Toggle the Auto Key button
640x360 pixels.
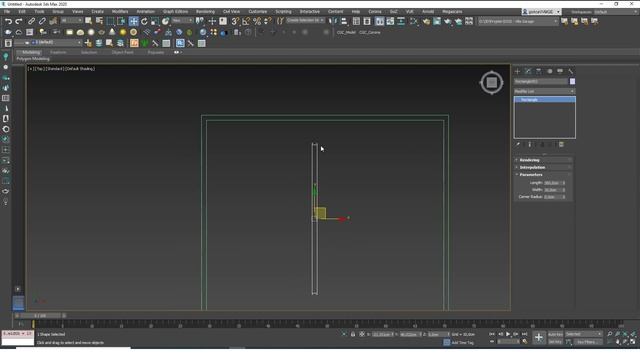coord(555,334)
